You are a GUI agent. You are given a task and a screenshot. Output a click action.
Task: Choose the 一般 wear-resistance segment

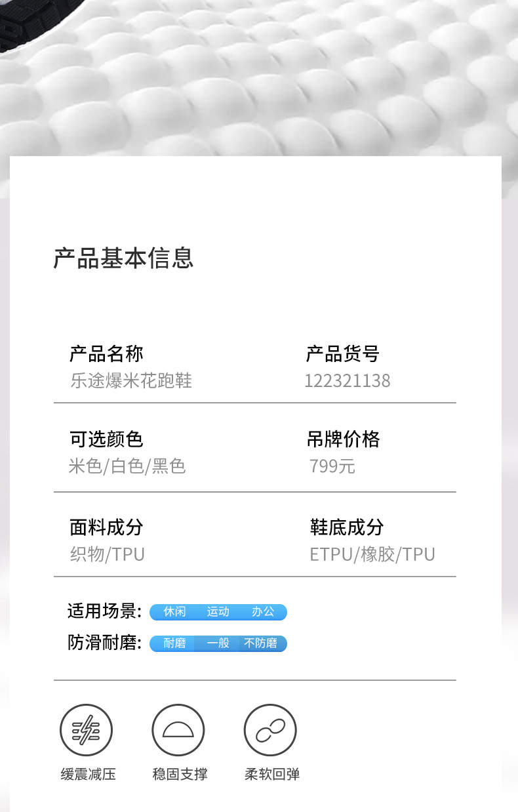click(x=218, y=643)
